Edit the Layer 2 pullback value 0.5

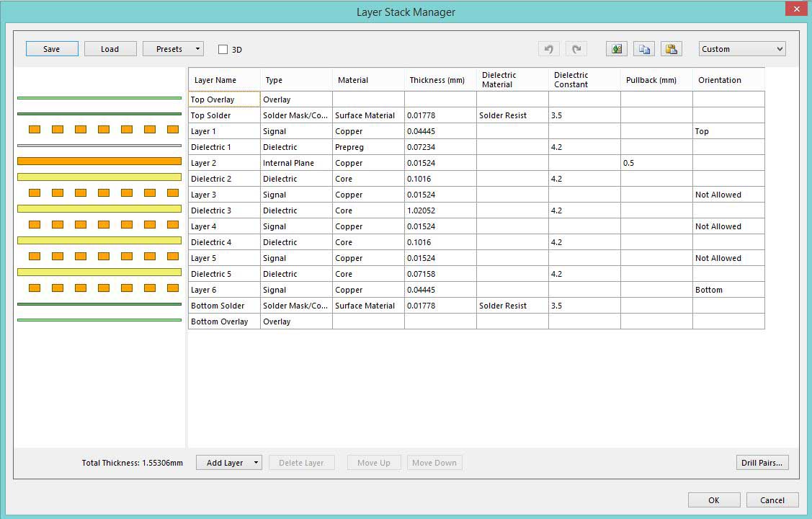656,163
